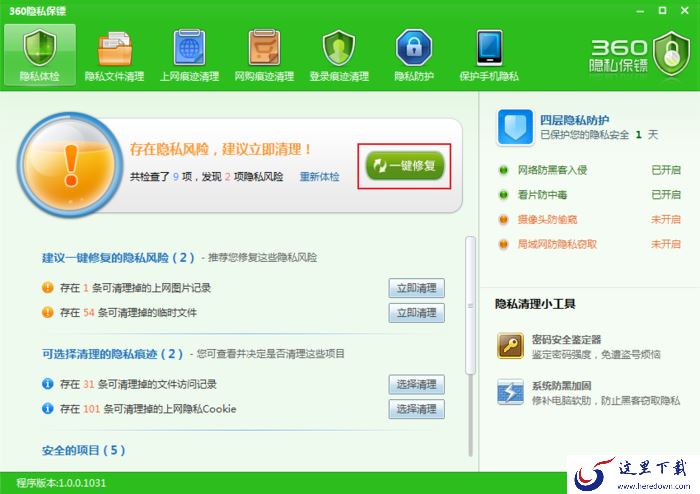This screenshot has height=494, width=700.
Task: Click the 四层隐私防护 blue shield icon
Action: [515, 128]
